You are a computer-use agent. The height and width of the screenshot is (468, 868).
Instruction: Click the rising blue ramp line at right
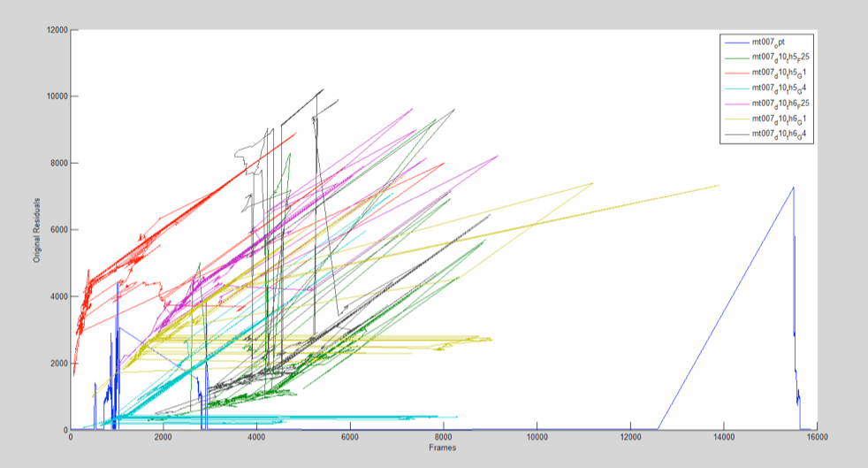tap(725, 310)
